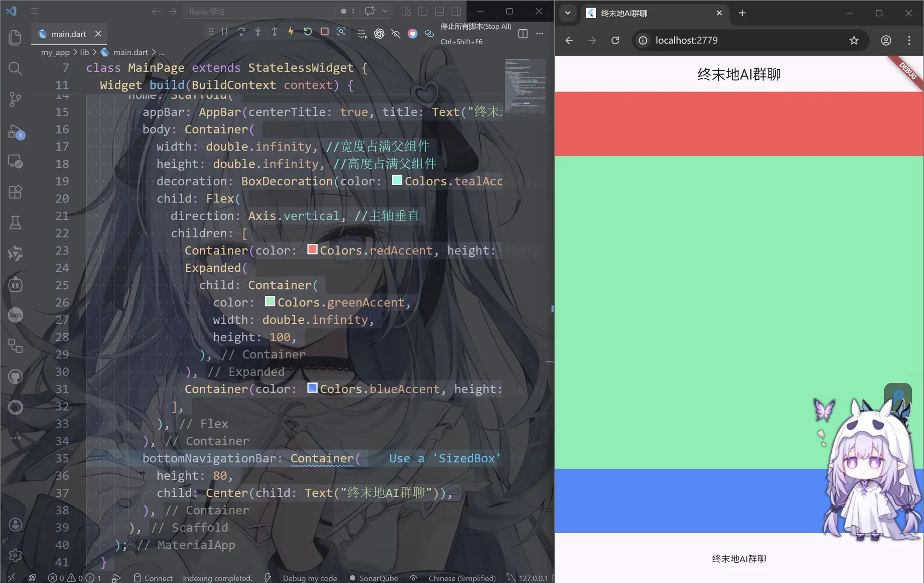The image size is (924, 583).
Task: Open the greenAccent color swatch on line 26
Action: tap(270, 302)
